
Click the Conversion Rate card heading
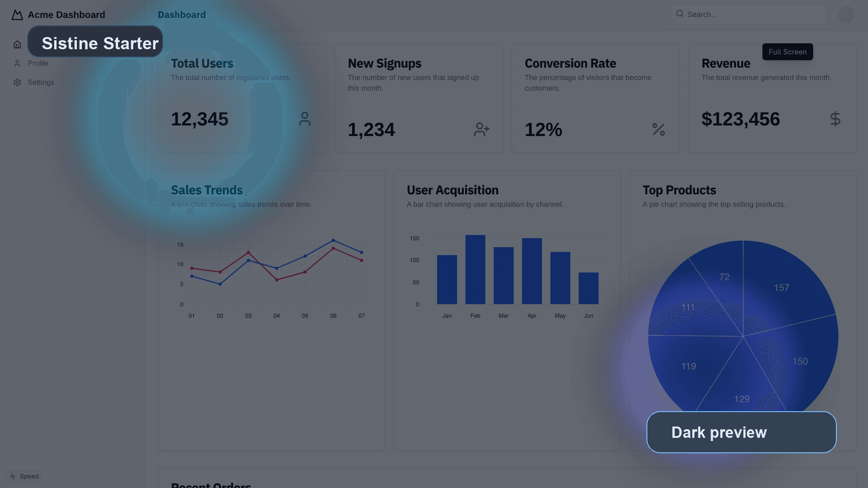pos(570,63)
